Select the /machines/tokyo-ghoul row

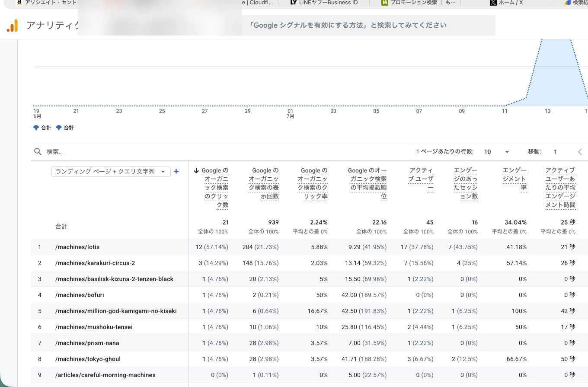310,359
